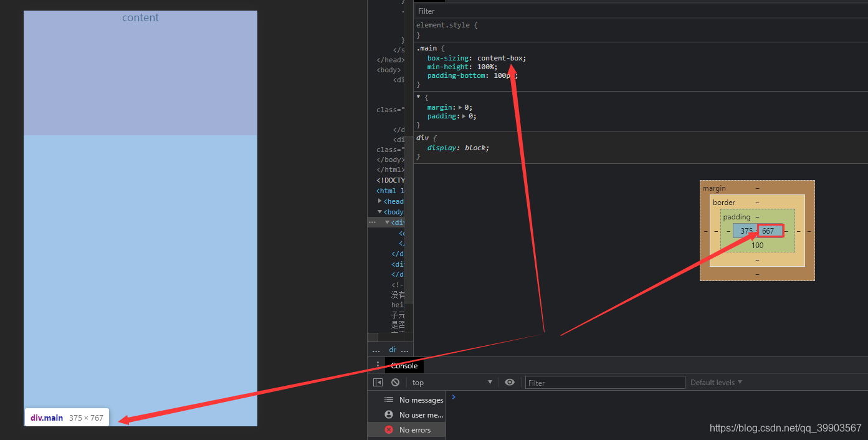Edit the block display value
This screenshot has width=868, height=440.
pyautogui.click(x=476, y=148)
